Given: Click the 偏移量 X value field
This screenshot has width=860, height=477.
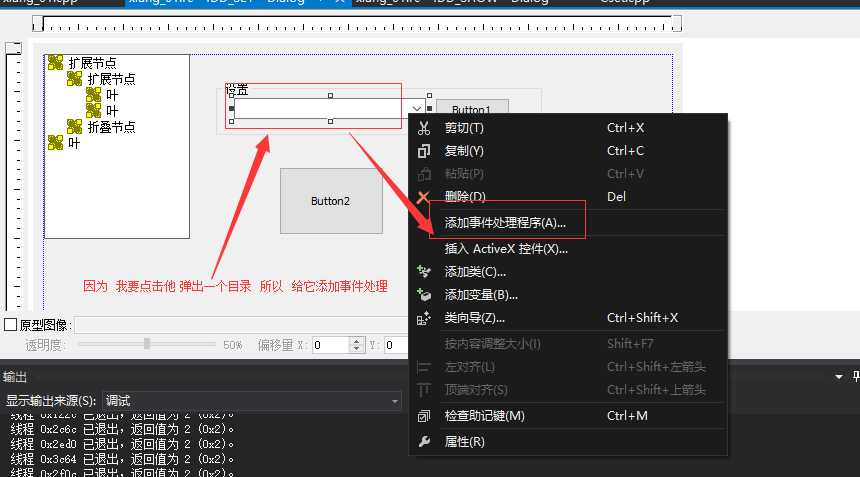Looking at the screenshot, I should (x=331, y=345).
